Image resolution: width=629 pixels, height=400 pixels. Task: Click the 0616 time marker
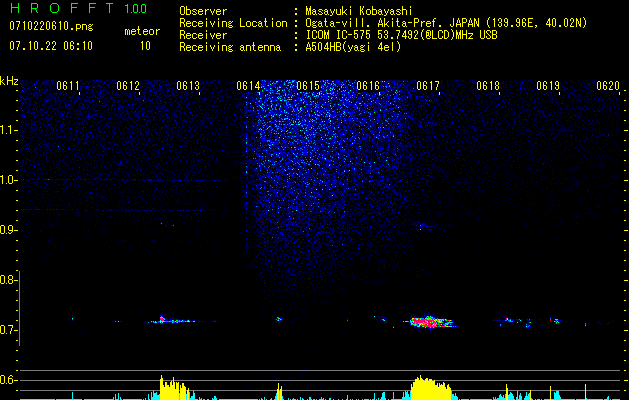(x=368, y=86)
